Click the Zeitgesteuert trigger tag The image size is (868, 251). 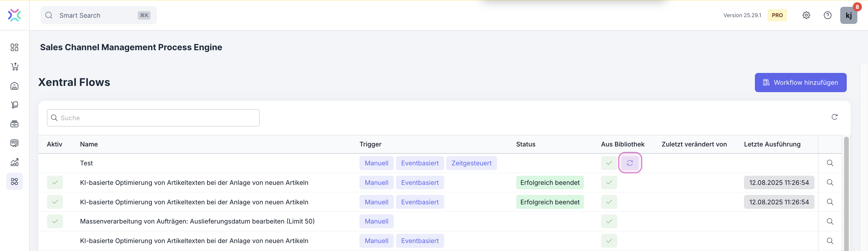(x=471, y=163)
